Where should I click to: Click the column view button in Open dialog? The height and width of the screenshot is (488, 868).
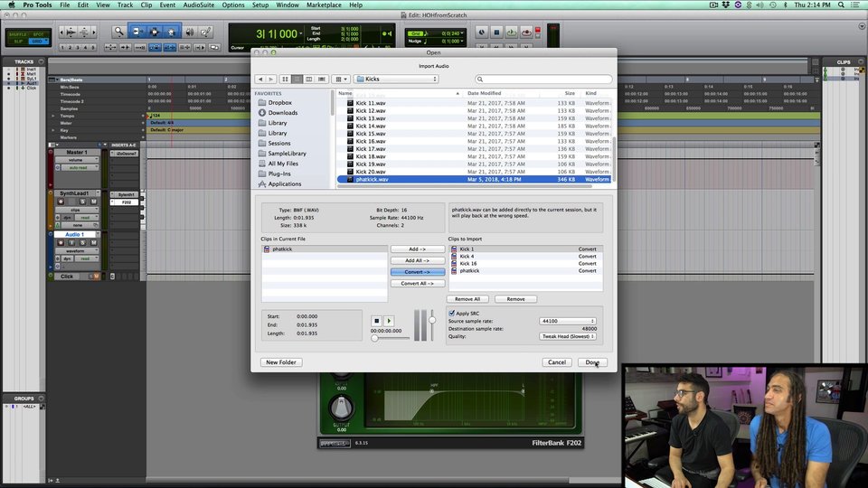[309, 80]
